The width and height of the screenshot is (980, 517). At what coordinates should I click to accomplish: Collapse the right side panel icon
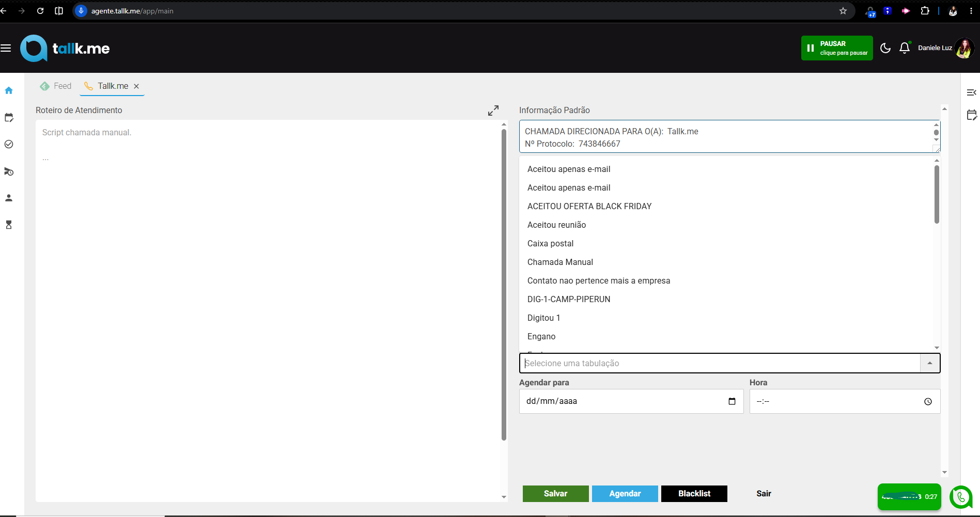[971, 92]
